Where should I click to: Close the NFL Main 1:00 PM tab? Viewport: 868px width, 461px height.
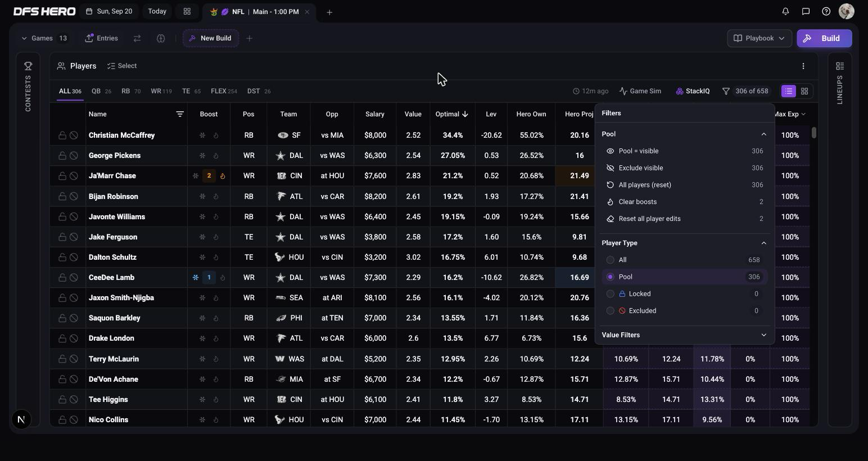[307, 12]
